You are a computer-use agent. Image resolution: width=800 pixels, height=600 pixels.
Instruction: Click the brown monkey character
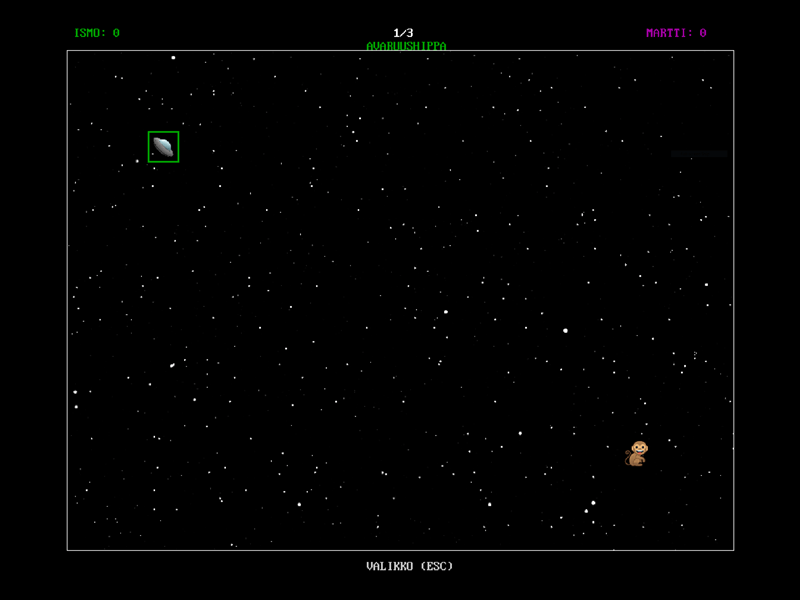tap(637, 454)
